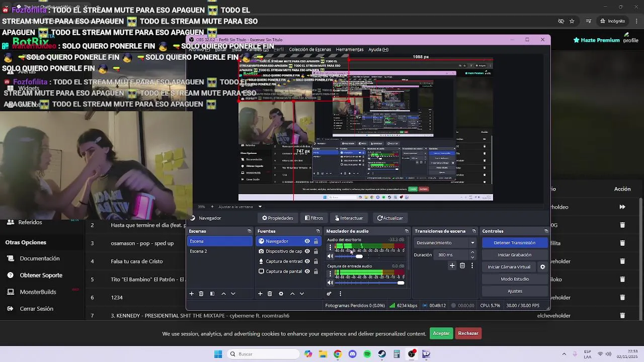This screenshot has height=362, width=644.
Task: Move source up in the Fuentes list
Action: pyautogui.click(x=292, y=294)
